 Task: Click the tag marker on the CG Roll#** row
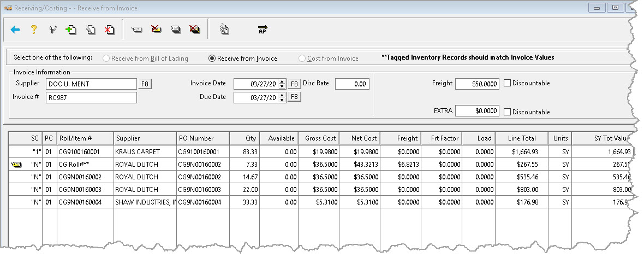[x=16, y=165]
